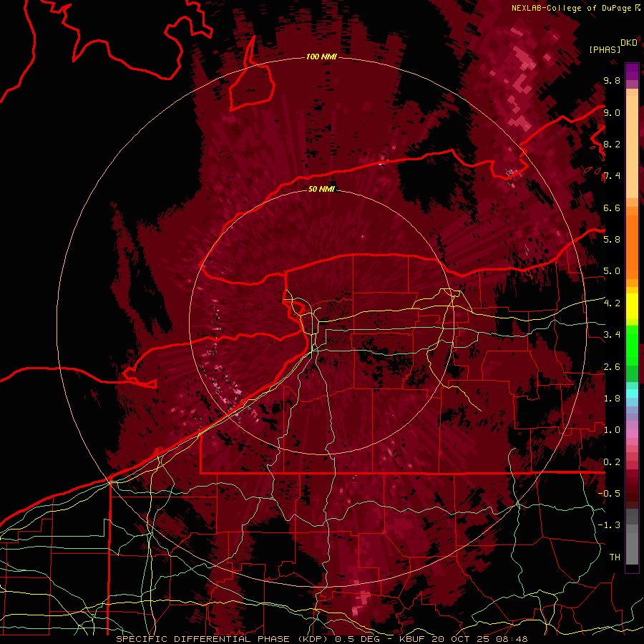Click the 1.0 value on color scale
Viewport: 644px width, 644px height.
(x=612, y=430)
